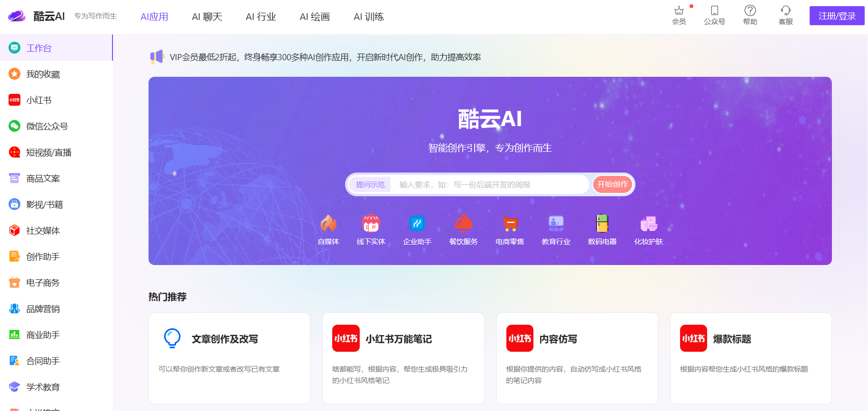Click the 数码电器 refrigerator icon
Viewport: 868px width, 411px height.
[602, 223]
